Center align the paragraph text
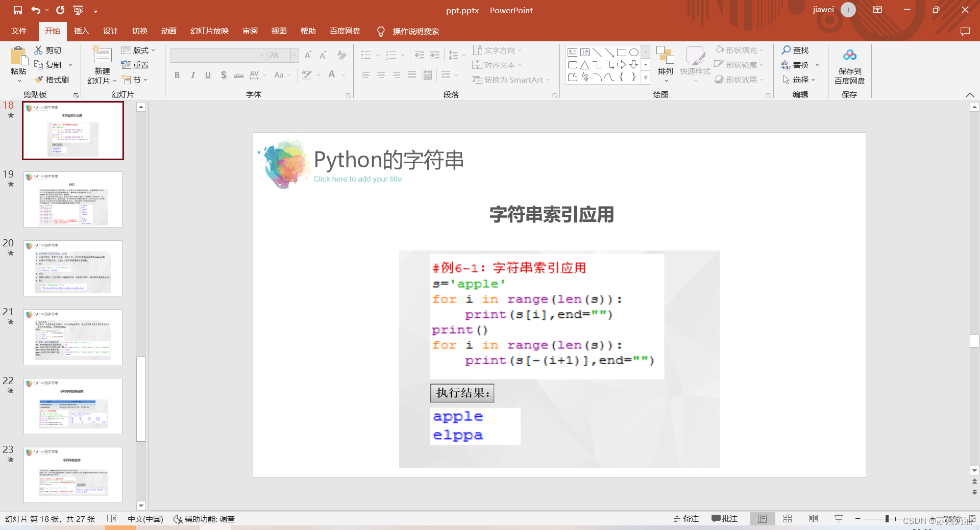 click(381, 75)
